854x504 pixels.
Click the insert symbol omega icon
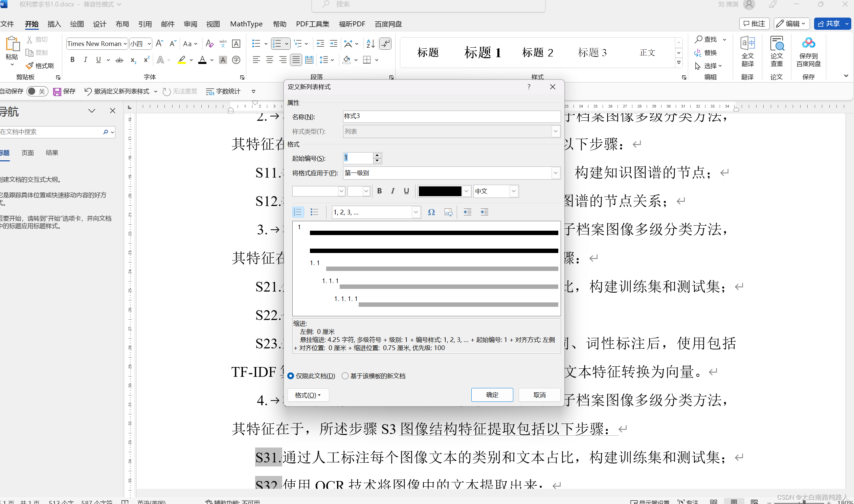pyautogui.click(x=431, y=212)
